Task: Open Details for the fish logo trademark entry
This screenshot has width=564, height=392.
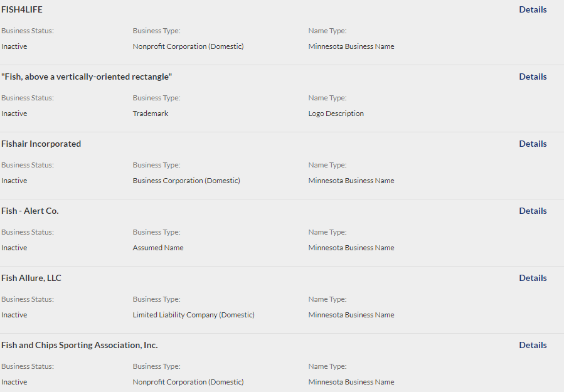Action: [x=533, y=77]
